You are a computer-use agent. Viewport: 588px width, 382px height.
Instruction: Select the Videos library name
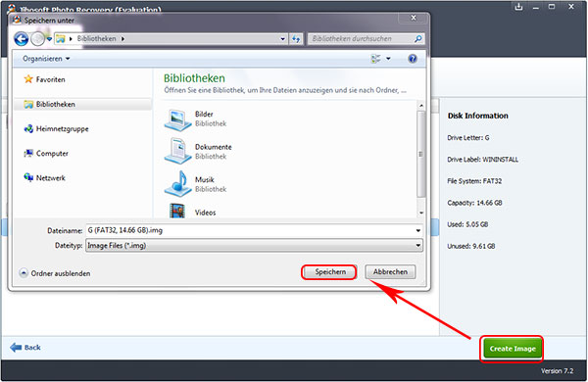(x=205, y=213)
